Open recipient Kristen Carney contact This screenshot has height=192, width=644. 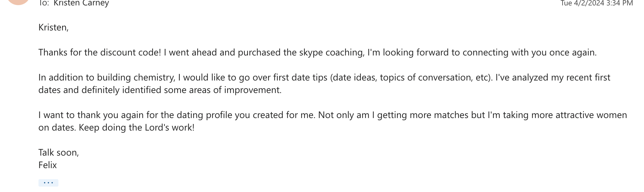click(x=81, y=3)
